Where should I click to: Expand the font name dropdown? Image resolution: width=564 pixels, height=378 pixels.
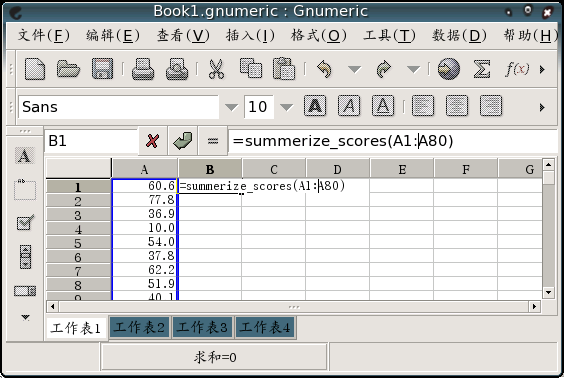pos(231,107)
